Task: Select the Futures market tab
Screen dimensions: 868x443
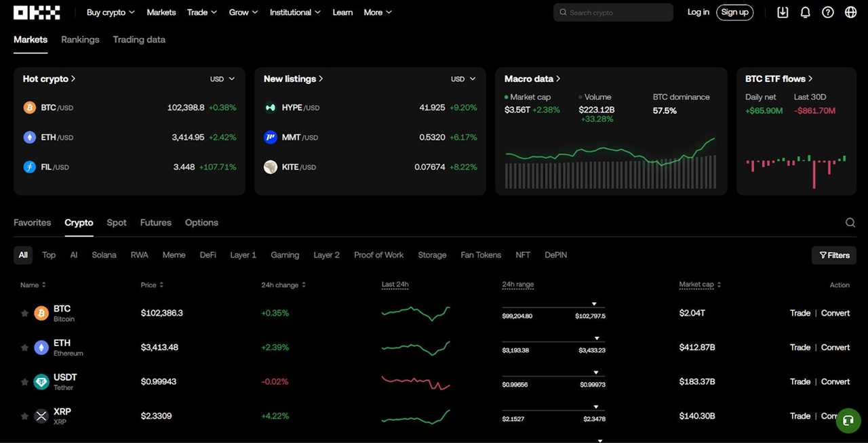Action: click(x=155, y=222)
